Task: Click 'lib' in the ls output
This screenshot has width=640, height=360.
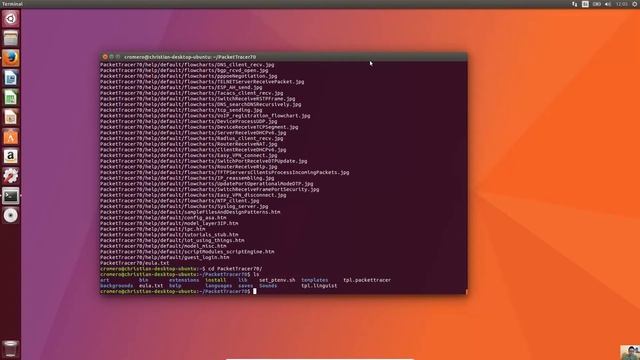Action: (243, 280)
